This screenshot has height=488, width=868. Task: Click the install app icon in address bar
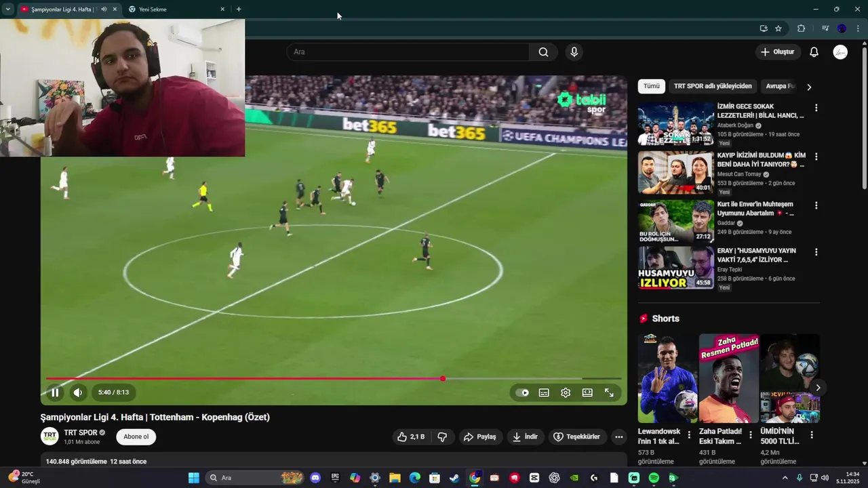pos(764,28)
